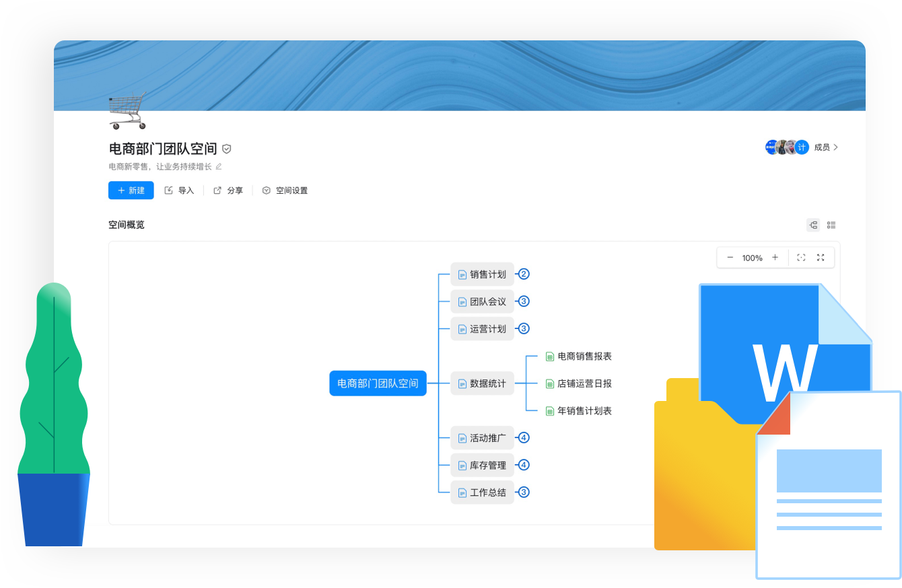Switch to list view layout
902x588 pixels.
(831, 225)
